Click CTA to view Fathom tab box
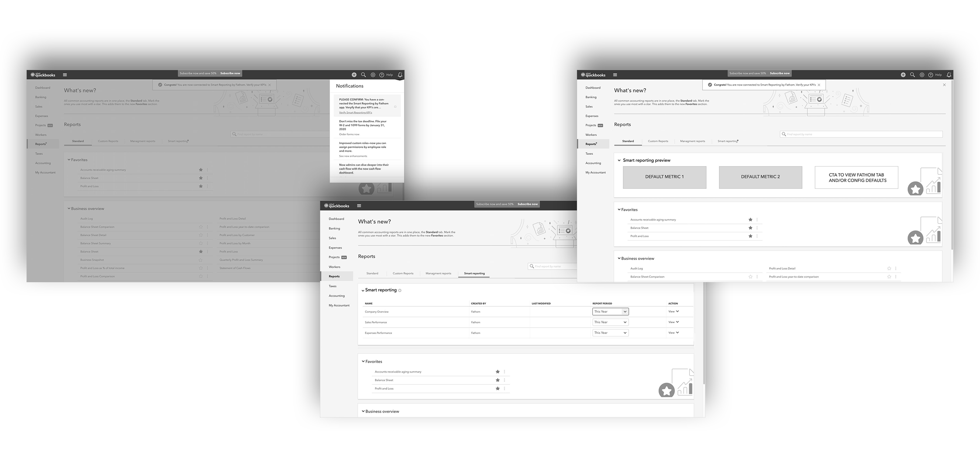980x475 pixels. click(856, 178)
